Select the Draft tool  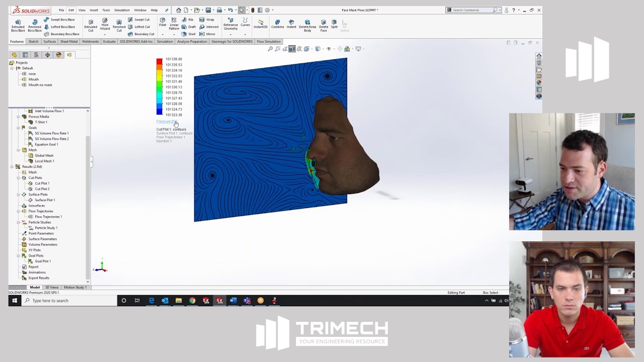[x=189, y=27]
